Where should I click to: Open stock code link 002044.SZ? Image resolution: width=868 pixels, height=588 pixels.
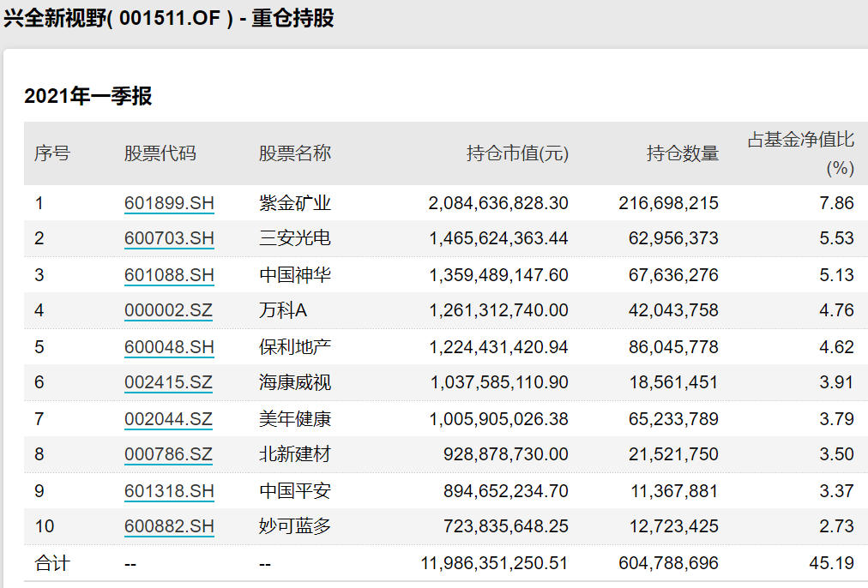[x=168, y=419]
